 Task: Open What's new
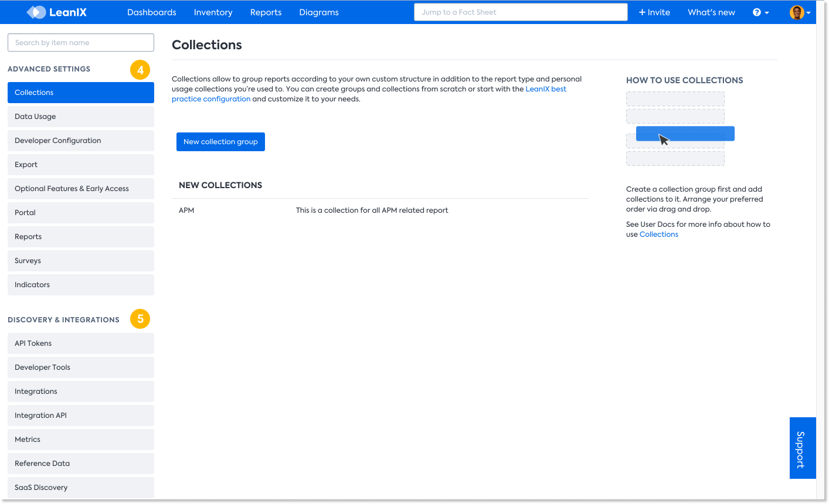click(x=711, y=12)
